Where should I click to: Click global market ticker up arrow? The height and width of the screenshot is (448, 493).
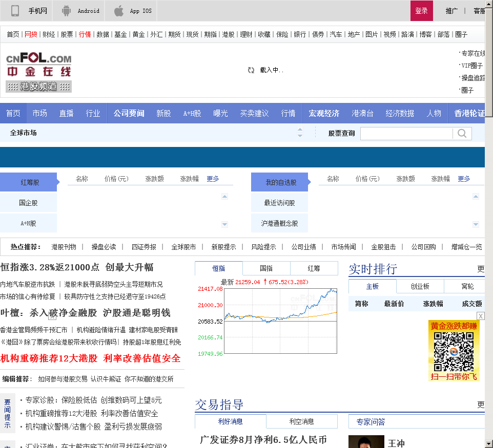(x=300, y=130)
